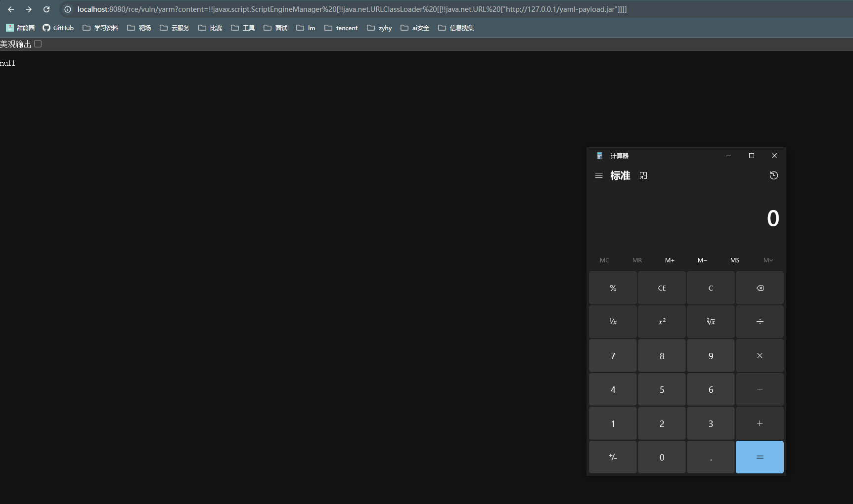Image resolution: width=853 pixels, height=504 pixels.
Task: Click MS memory store button
Action: (x=735, y=260)
